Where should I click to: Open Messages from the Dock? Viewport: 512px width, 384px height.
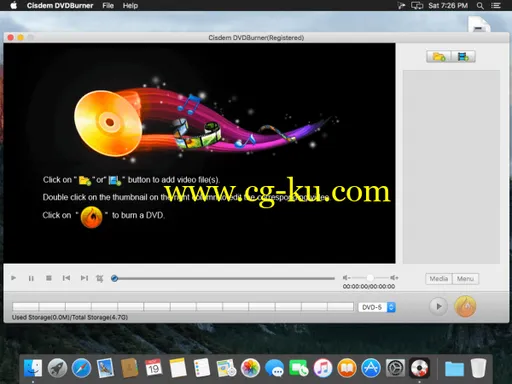tap(275, 368)
